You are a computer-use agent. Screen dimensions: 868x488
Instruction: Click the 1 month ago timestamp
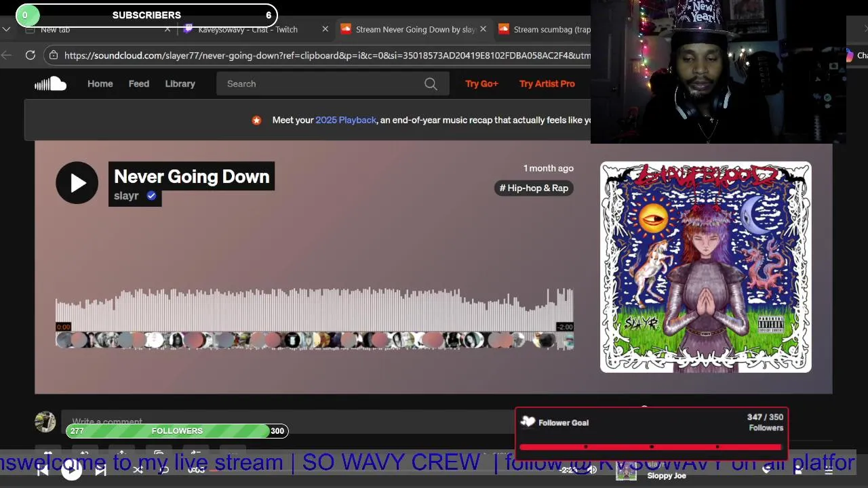[548, 168]
